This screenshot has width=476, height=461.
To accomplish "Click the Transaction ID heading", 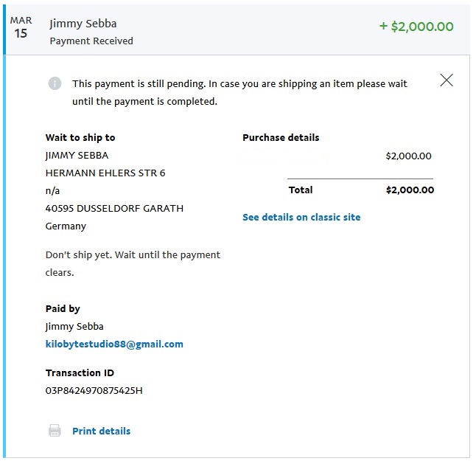I will 80,372.
